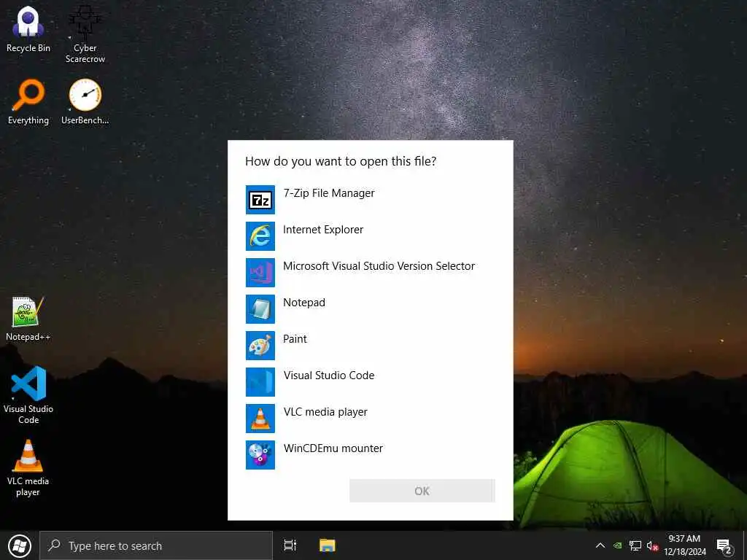Open Task View from the taskbar
The height and width of the screenshot is (560, 747).
point(290,545)
